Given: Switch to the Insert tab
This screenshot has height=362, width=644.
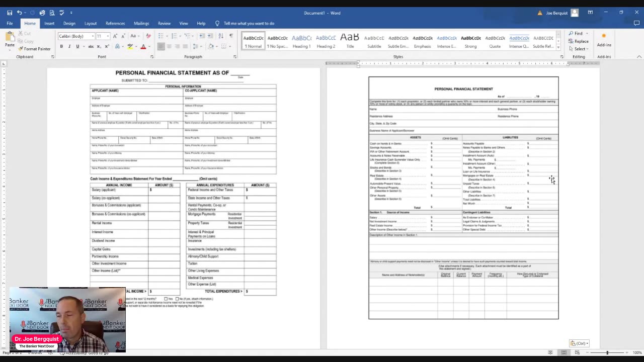Looking at the screenshot, I should pos(49,23).
